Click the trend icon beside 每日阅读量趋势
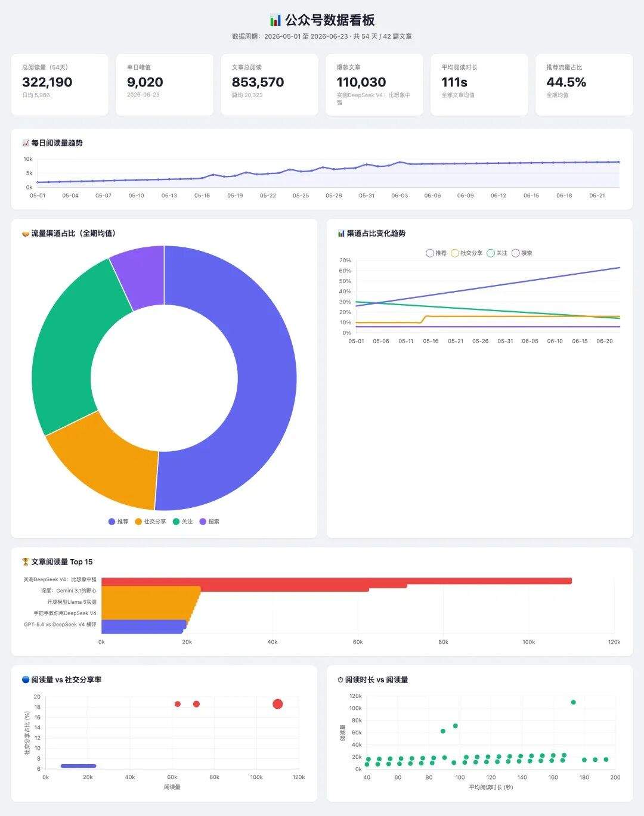This screenshot has height=816, width=644. 26,143
